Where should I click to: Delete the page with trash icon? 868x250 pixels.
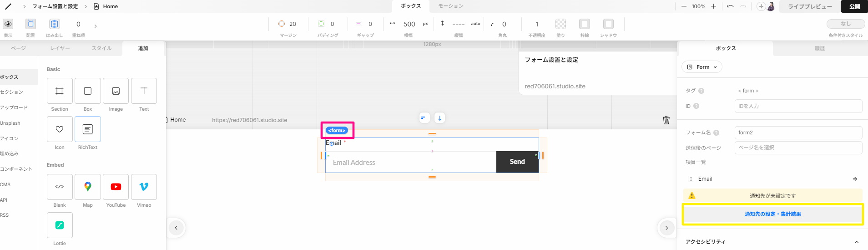[x=666, y=120]
